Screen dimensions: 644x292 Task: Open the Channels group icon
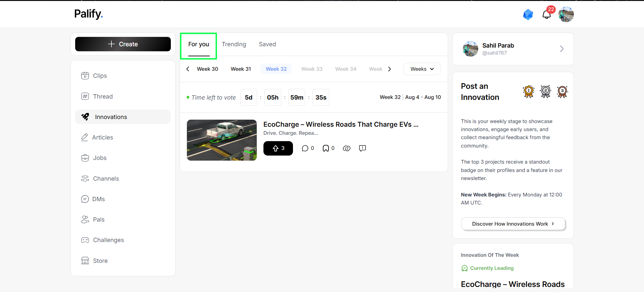click(x=85, y=178)
